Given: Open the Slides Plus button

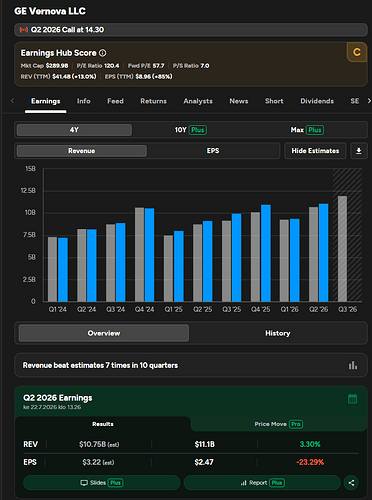Looking at the screenshot, I should pyautogui.click(x=102, y=483).
